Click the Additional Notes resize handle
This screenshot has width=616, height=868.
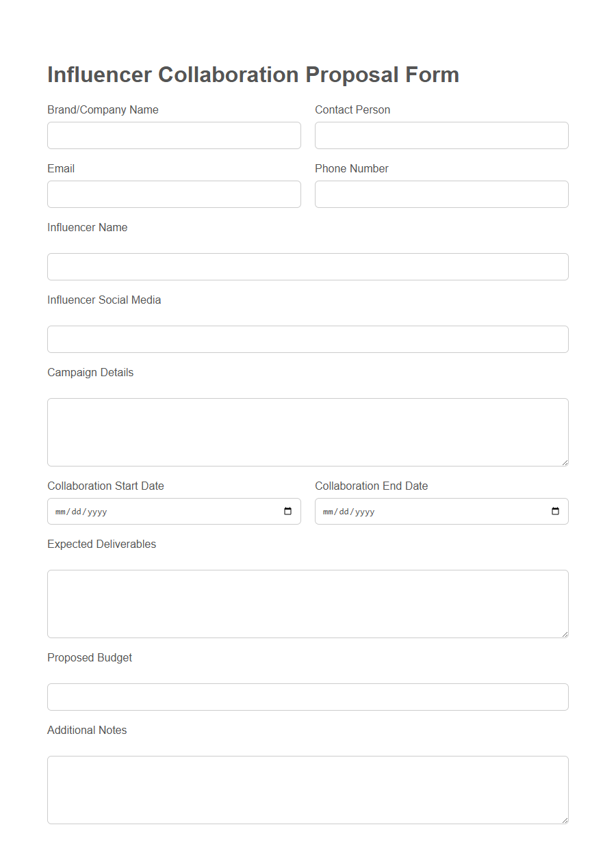click(x=565, y=821)
